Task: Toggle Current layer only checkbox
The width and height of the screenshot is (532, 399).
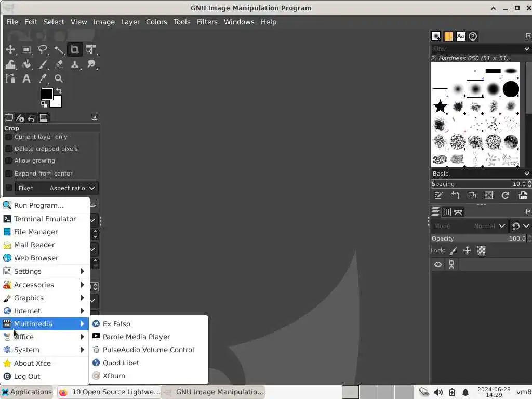Action: [8, 137]
